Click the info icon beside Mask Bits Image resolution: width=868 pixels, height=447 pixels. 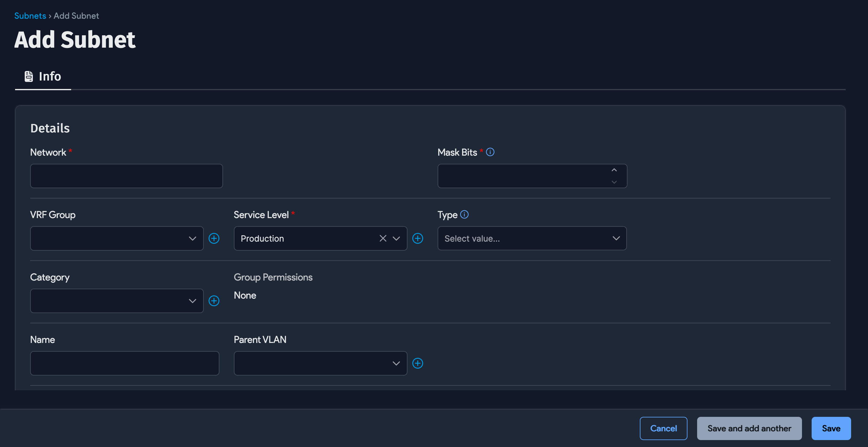coord(490,152)
